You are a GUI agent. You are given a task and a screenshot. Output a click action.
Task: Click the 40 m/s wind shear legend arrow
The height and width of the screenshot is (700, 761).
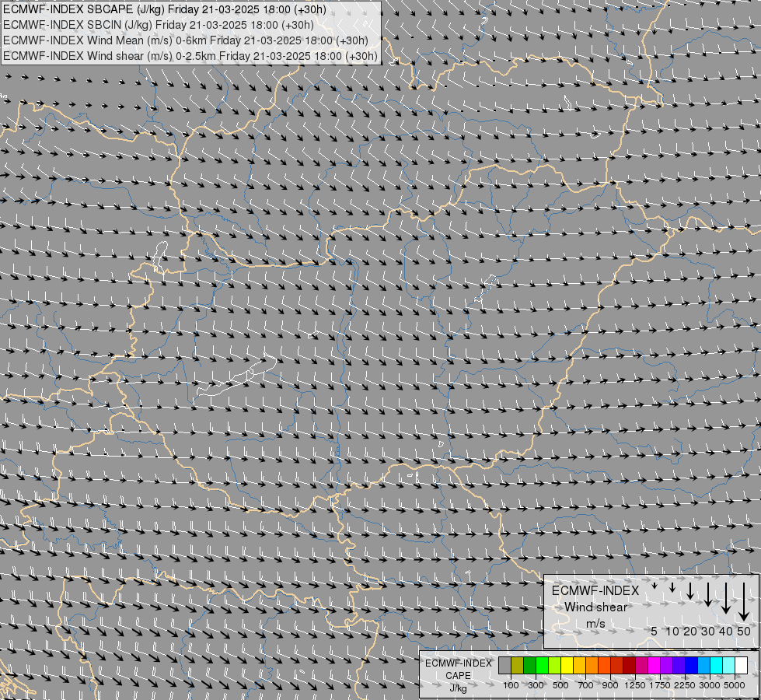(x=726, y=598)
